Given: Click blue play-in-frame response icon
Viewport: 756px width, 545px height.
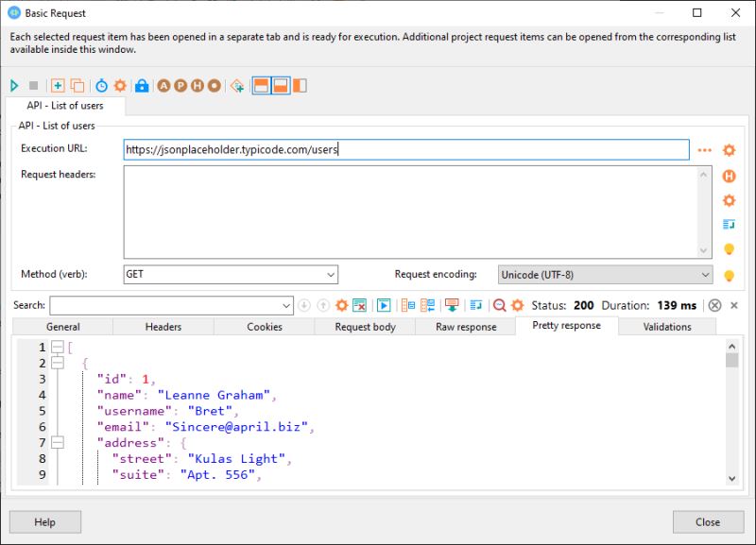Looking at the screenshot, I should 384,305.
